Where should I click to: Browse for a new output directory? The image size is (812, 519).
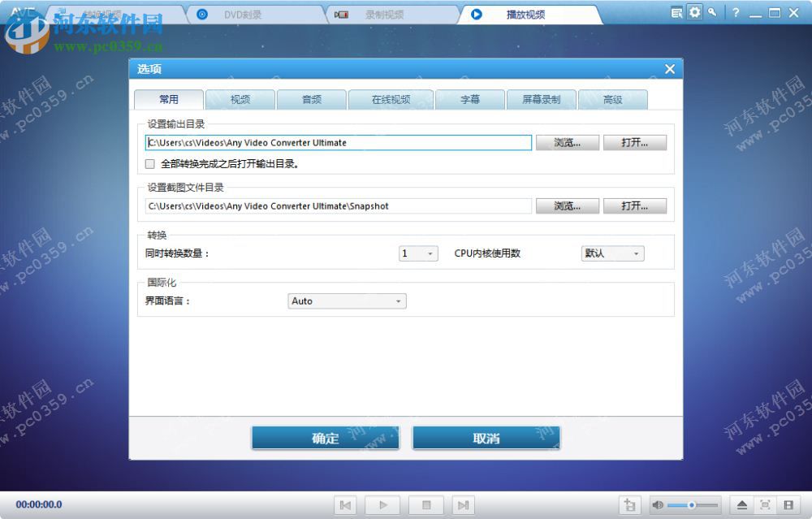567,142
